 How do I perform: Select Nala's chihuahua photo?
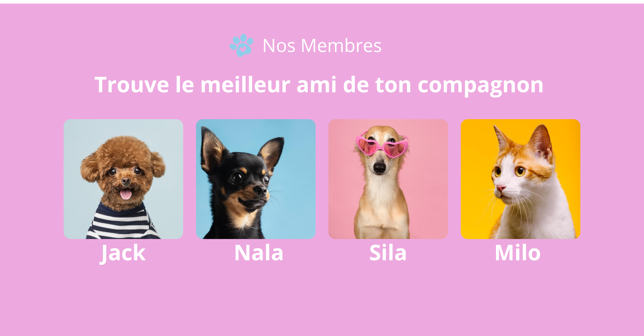[x=256, y=179]
